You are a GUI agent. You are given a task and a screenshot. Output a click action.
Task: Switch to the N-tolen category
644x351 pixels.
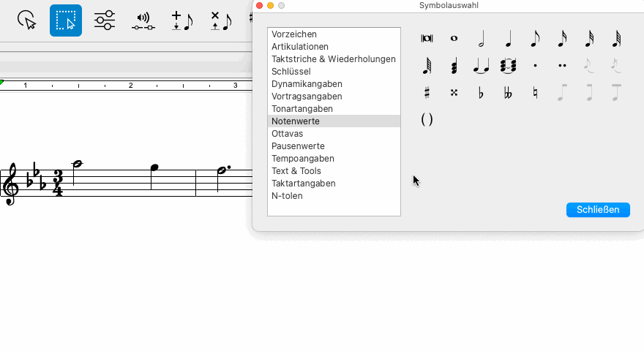pyautogui.click(x=287, y=196)
